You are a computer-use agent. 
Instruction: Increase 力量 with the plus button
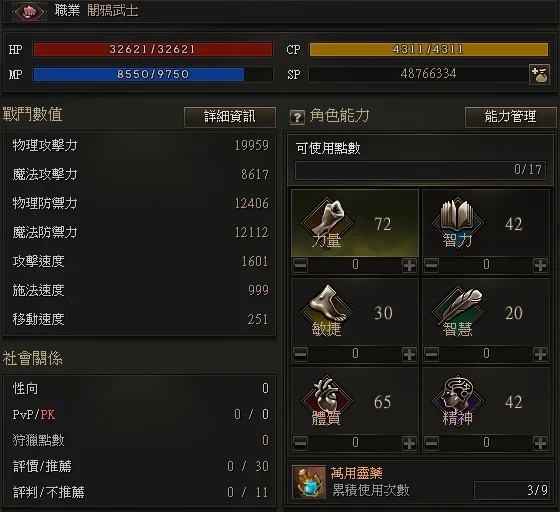(x=409, y=265)
